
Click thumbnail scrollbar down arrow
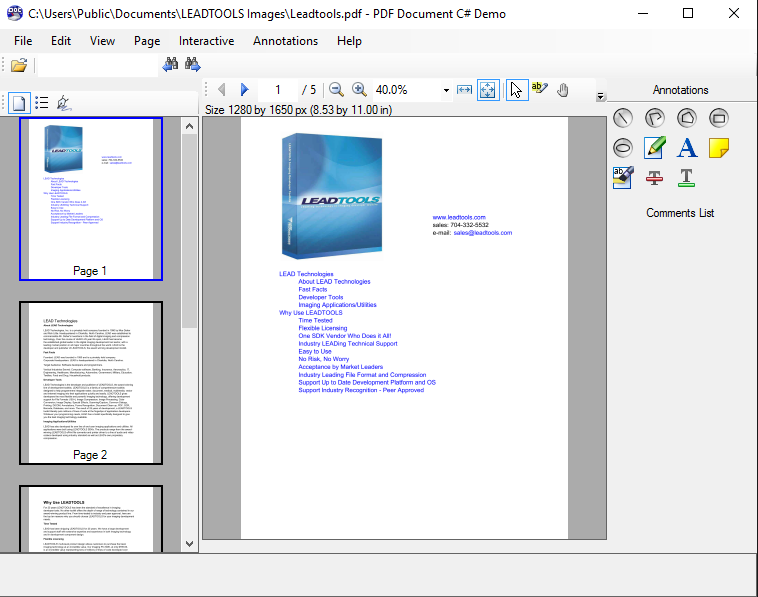pyautogui.click(x=190, y=543)
